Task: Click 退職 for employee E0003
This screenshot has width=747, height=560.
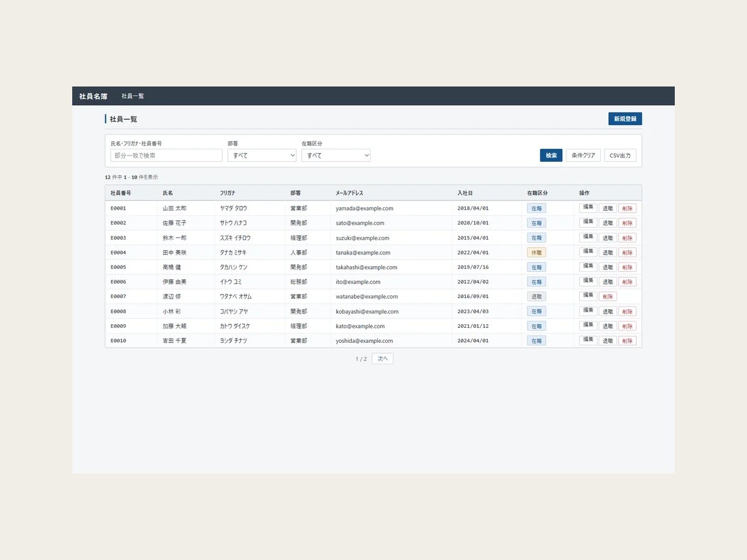Action: (608, 238)
